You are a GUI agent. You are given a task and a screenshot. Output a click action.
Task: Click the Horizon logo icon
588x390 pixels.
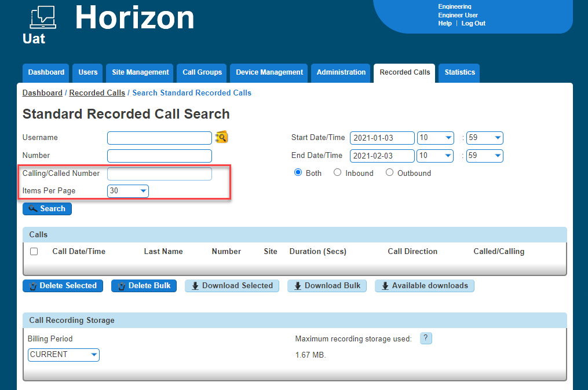(x=43, y=17)
